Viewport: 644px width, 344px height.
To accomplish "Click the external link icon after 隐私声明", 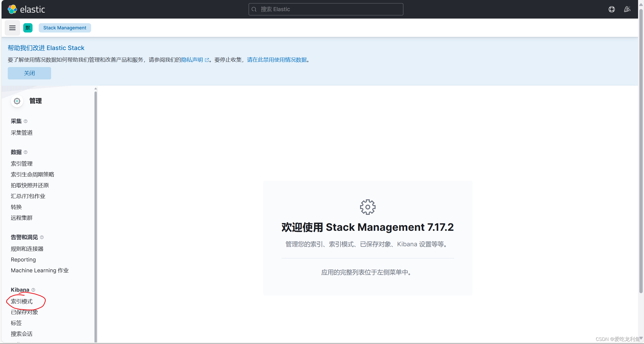I will [207, 60].
